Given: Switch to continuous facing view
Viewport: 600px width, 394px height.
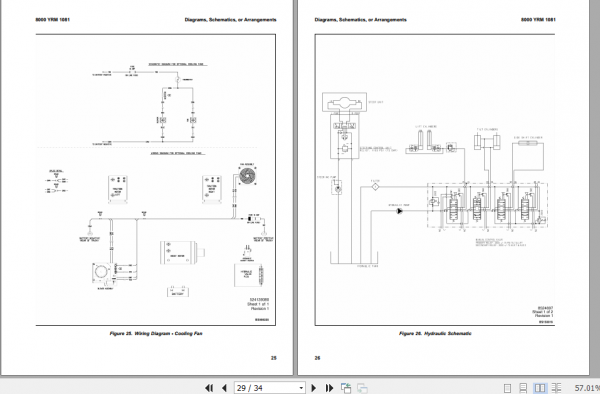Looking at the screenshot, I should click(557, 388).
